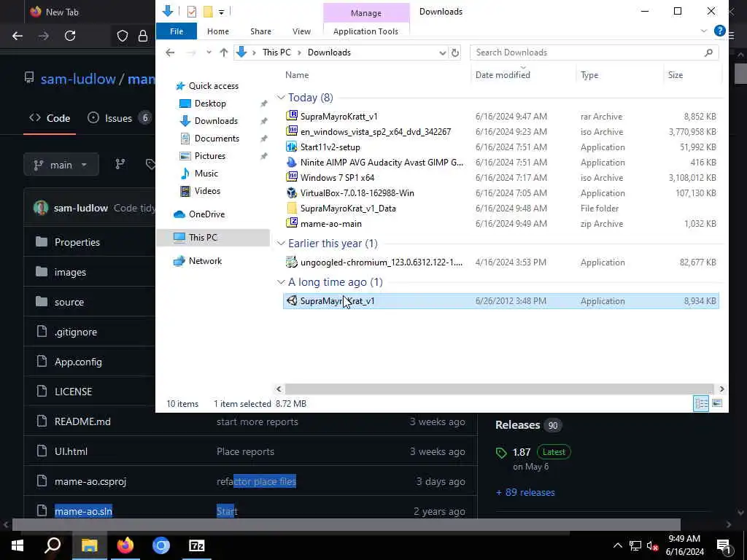This screenshot has width=747, height=560.
Task: Select Pictures in navigation pane
Action: 209,156
